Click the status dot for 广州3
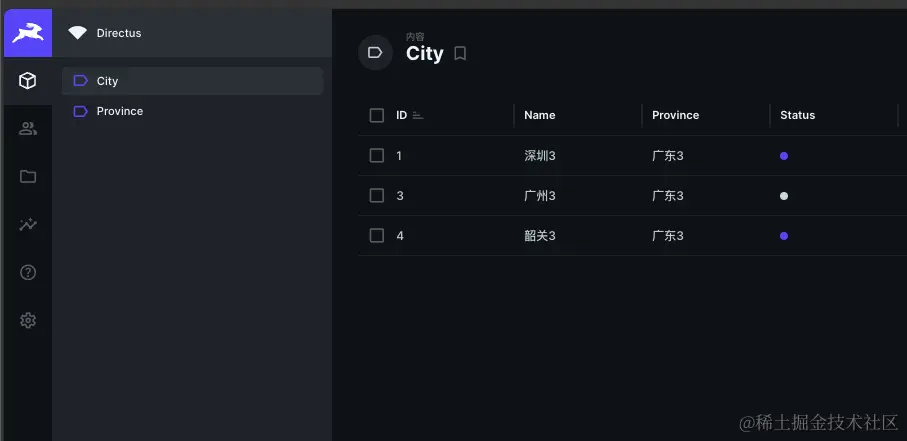Image resolution: width=907 pixels, height=441 pixels. (x=784, y=196)
